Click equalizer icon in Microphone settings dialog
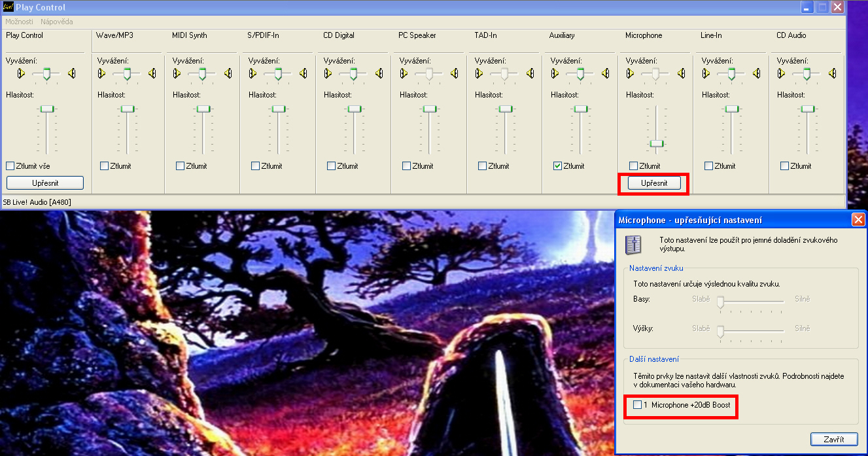 [634, 245]
